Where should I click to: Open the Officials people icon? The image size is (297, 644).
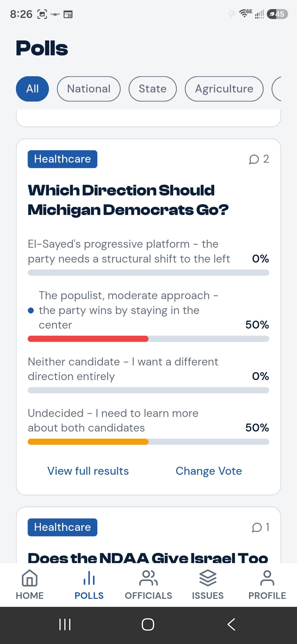148,578
